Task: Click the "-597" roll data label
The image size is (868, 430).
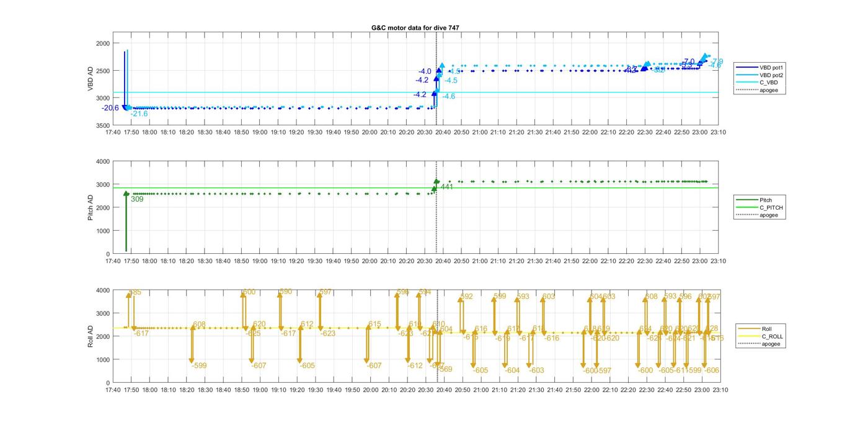Action: coord(604,370)
